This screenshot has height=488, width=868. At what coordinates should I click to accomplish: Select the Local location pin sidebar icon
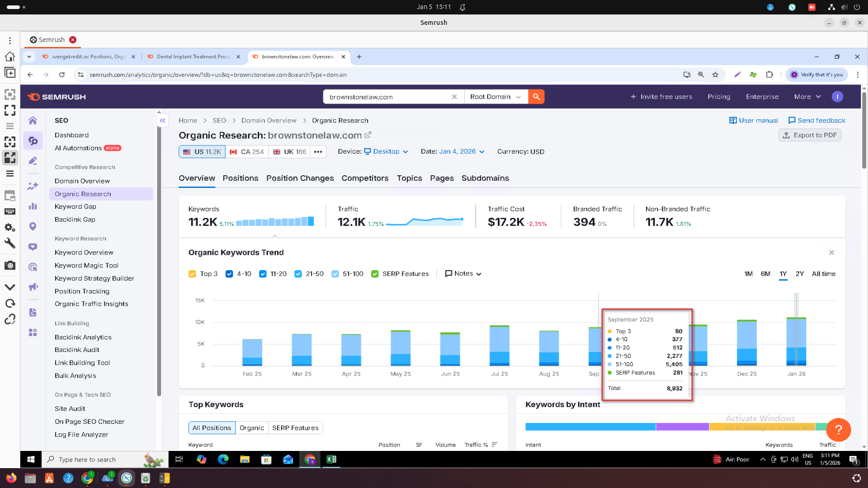click(x=33, y=226)
